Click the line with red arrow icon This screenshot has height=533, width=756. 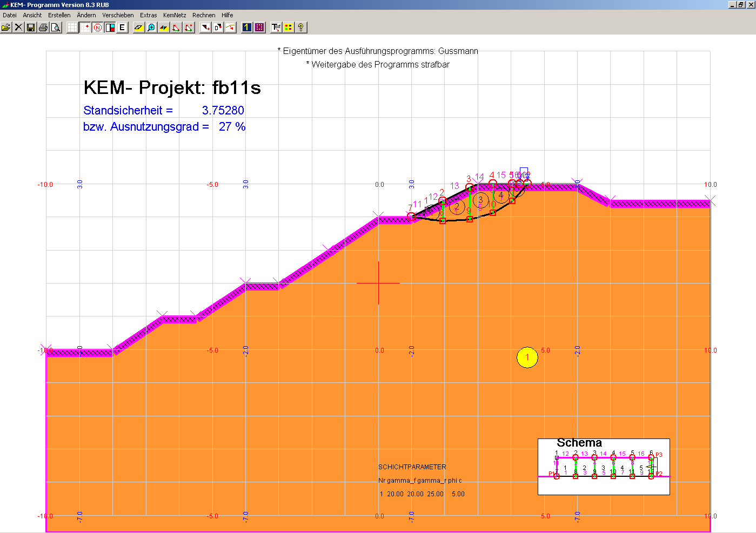230,27
